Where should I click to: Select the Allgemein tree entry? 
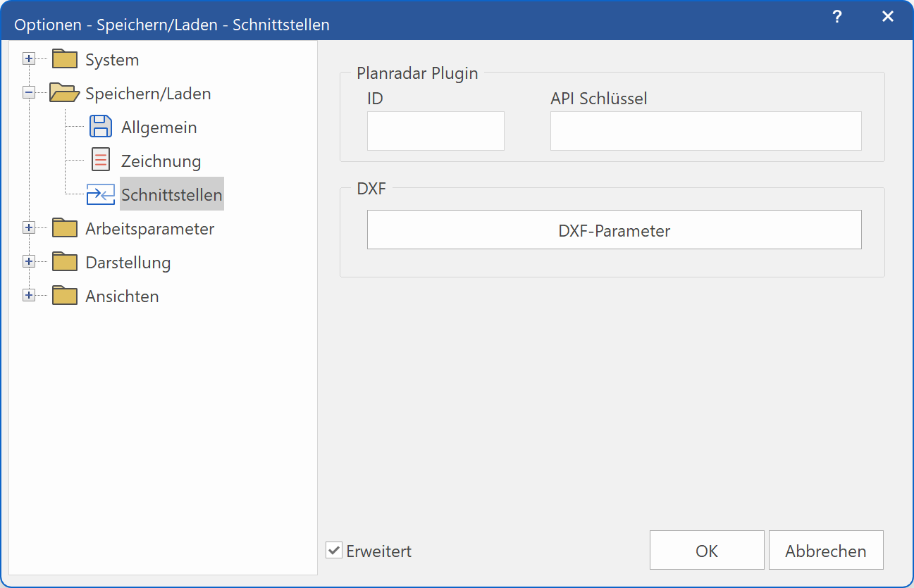point(159,127)
